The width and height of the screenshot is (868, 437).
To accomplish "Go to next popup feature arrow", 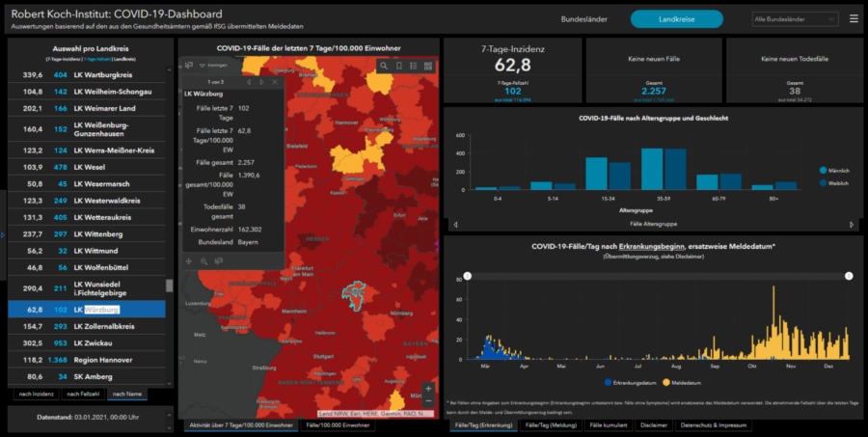I will tap(261, 82).
